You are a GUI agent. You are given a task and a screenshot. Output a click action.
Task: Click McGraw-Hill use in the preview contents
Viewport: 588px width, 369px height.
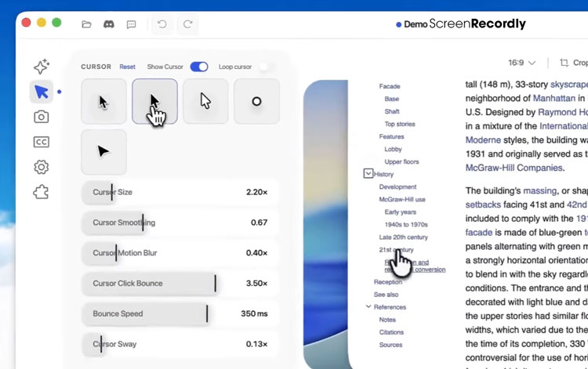[402, 200]
